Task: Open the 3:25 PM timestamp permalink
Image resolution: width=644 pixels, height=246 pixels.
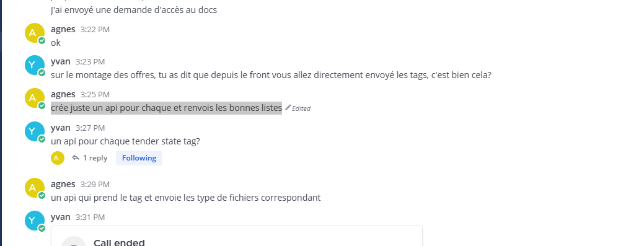Action: [95, 94]
